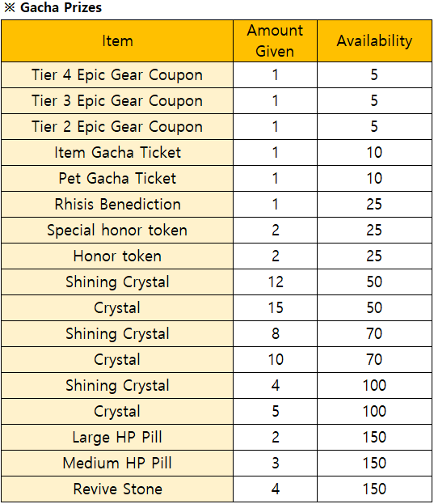Click Shining Crystal with amount 12

pyautogui.click(x=117, y=282)
